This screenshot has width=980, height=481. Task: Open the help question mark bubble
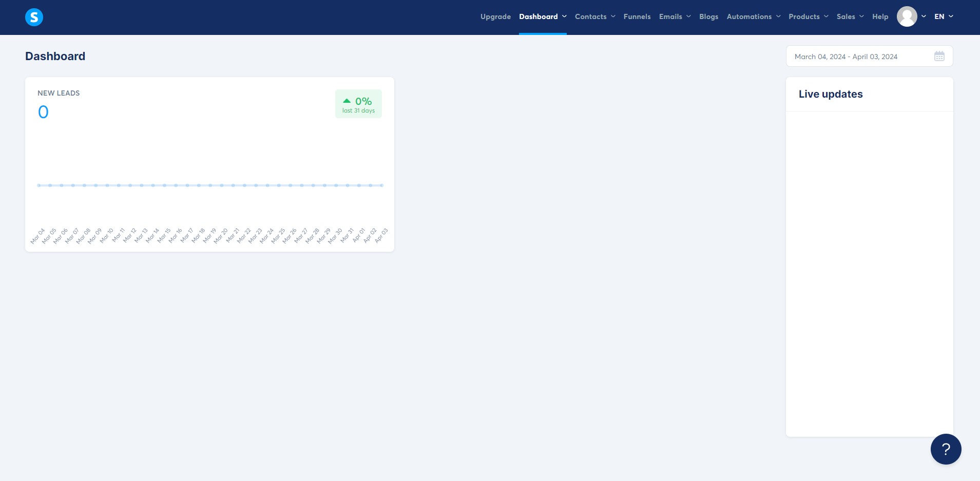pos(946,449)
